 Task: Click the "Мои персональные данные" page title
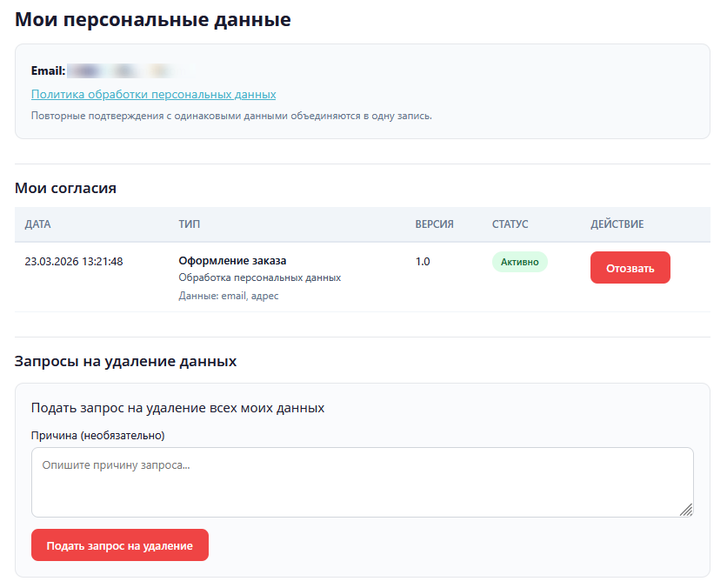click(151, 18)
